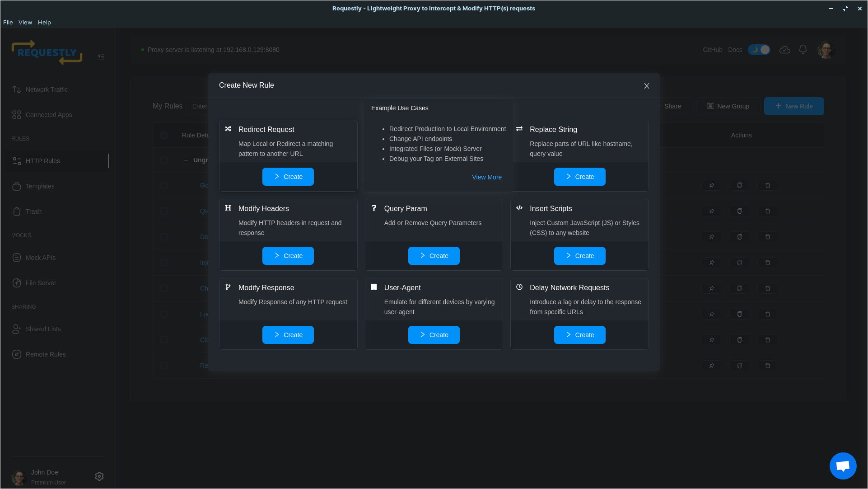Open Mock APIs in sidebar
Viewport: 868px width, 489px height.
[58, 258]
